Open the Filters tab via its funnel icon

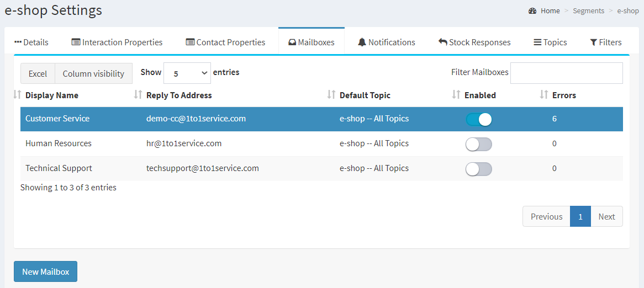coord(593,42)
